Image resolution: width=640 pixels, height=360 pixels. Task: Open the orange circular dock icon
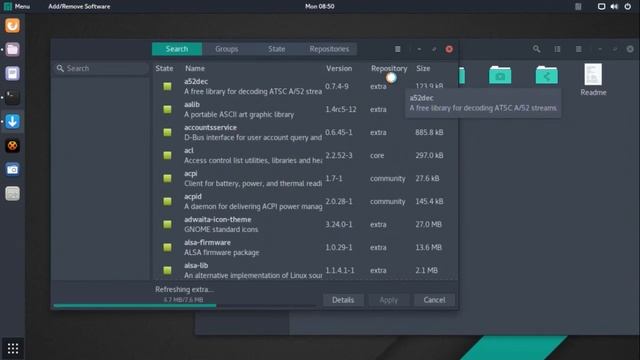coord(12,145)
